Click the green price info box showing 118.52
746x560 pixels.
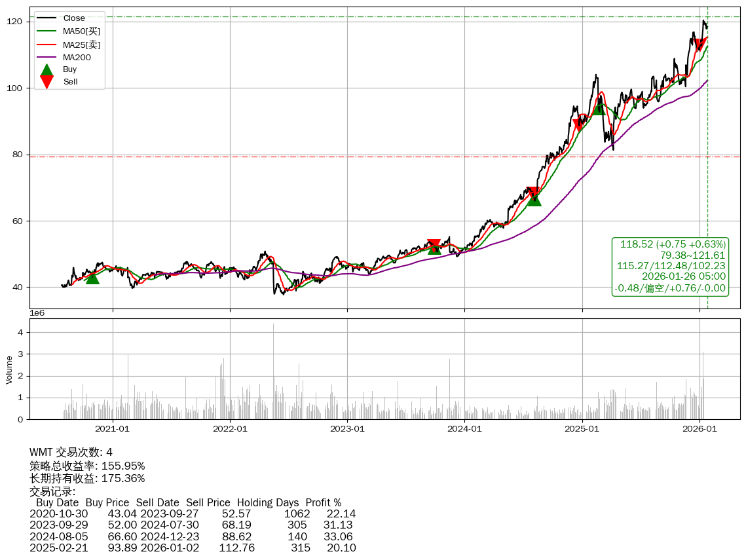[x=670, y=266]
